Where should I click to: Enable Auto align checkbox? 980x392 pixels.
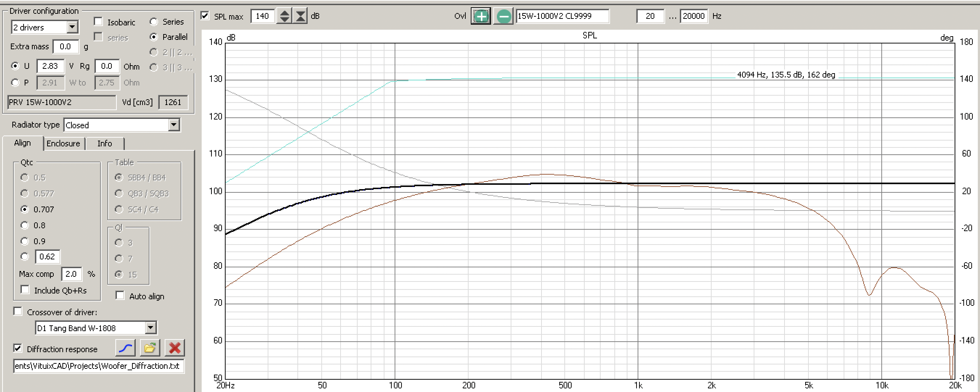(x=120, y=296)
